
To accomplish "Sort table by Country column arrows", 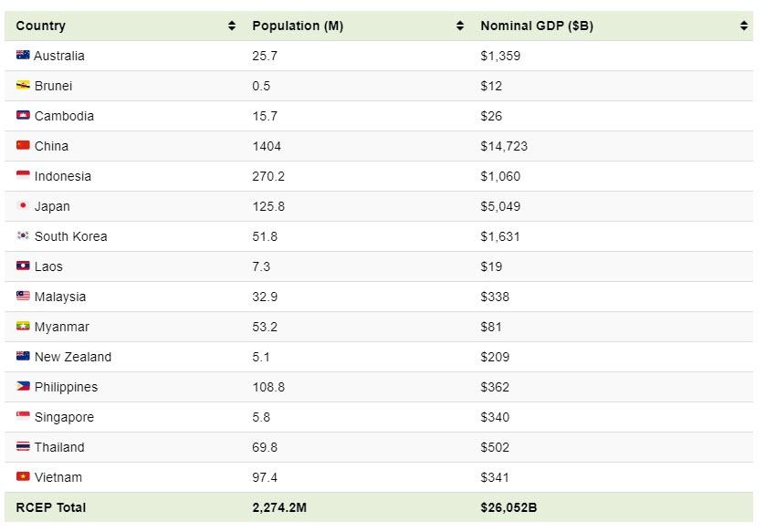I will (232, 26).
